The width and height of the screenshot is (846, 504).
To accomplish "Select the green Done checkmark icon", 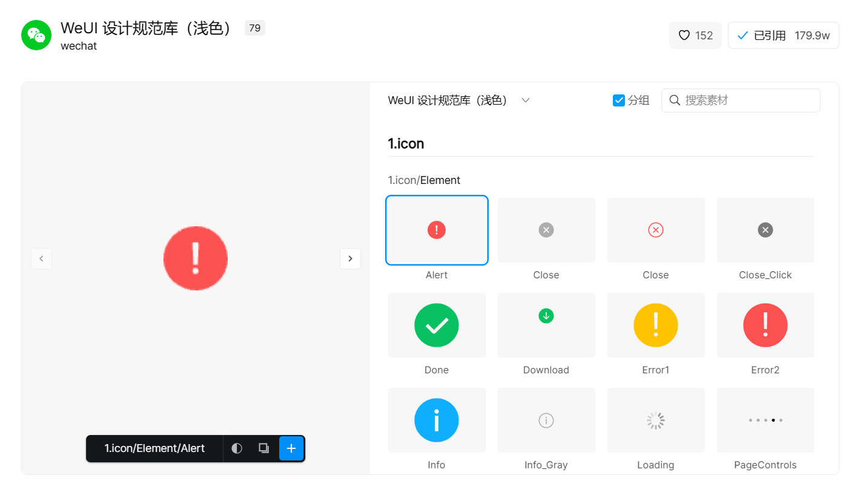I will (437, 325).
